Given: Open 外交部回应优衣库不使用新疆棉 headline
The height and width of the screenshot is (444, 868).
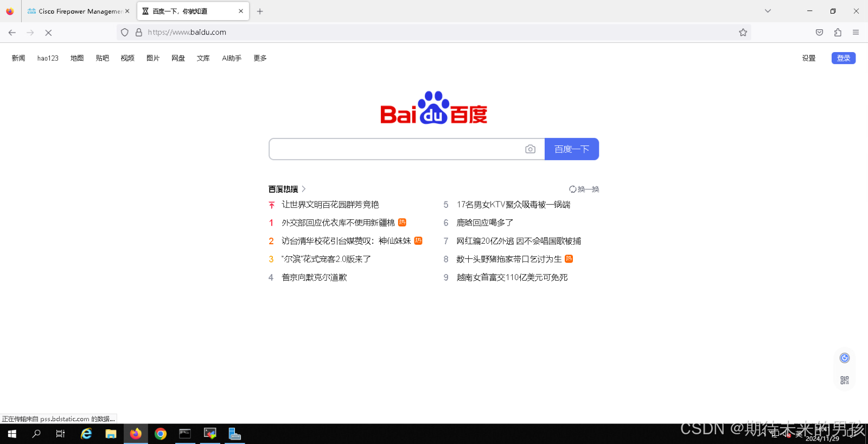Looking at the screenshot, I should 339,223.
